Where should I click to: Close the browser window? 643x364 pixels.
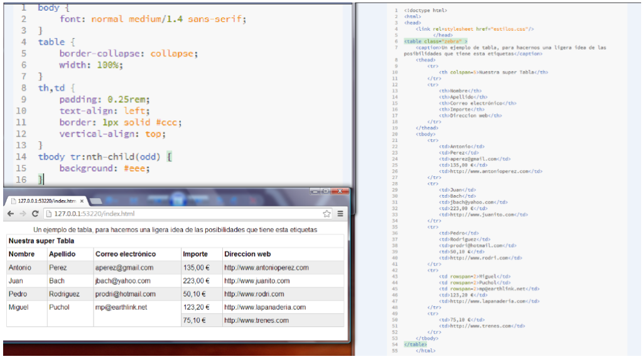point(340,191)
